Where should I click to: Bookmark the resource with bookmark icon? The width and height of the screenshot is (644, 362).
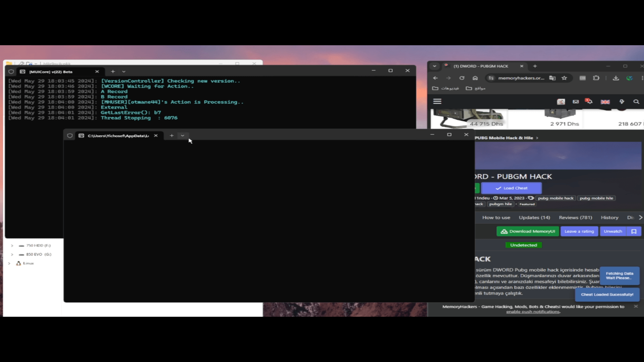click(x=634, y=231)
